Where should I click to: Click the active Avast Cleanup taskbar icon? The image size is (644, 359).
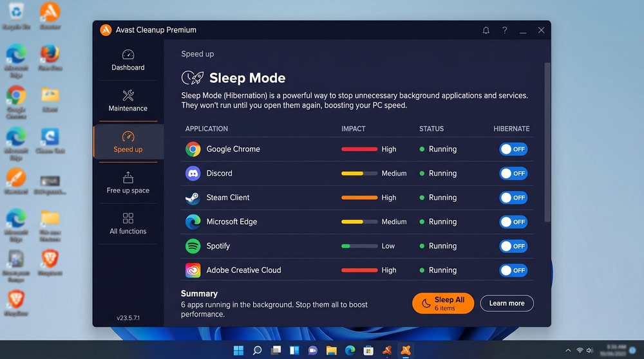pos(406,350)
